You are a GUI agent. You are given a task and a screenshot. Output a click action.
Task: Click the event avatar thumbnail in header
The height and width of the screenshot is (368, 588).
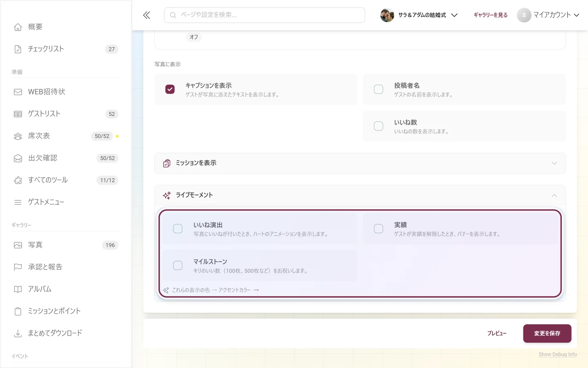pos(387,15)
